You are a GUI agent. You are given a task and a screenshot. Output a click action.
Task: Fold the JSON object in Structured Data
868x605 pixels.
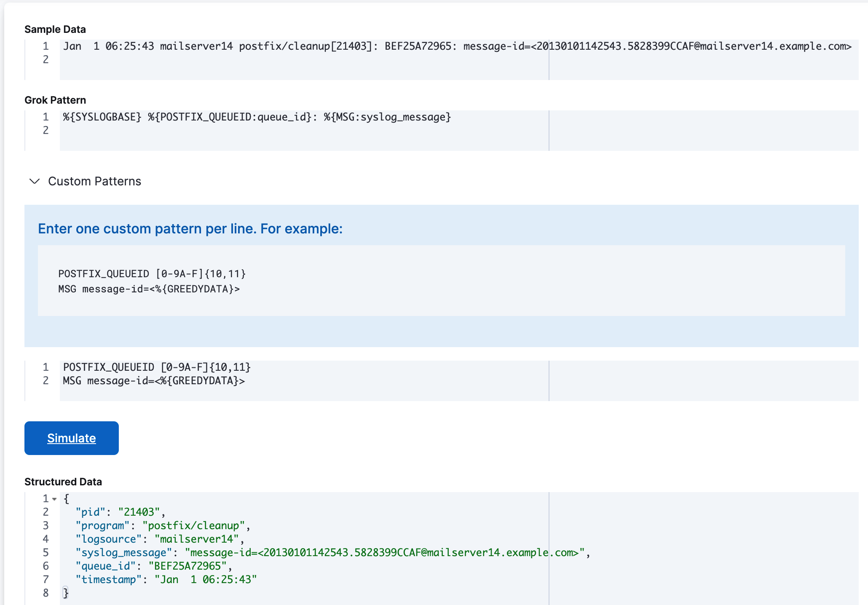(55, 499)
